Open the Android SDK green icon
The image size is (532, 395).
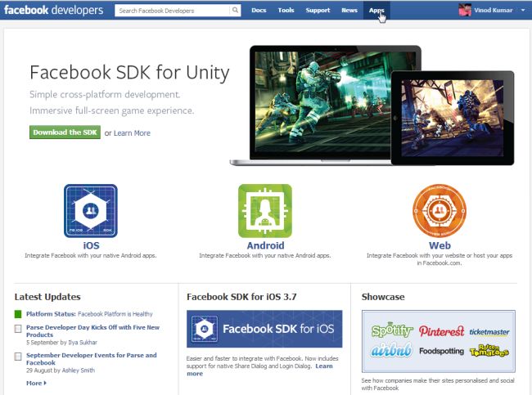pyautogui.click(x=265, y=211)
